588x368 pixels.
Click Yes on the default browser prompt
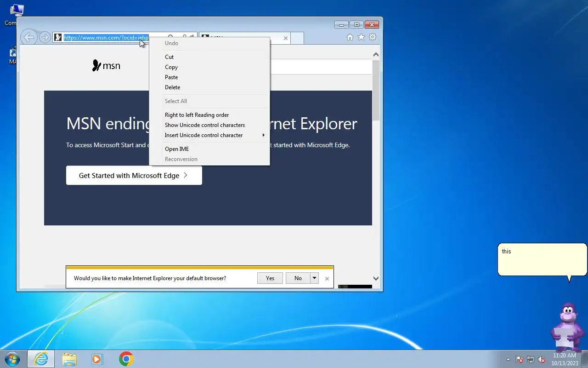click(270, 278)
